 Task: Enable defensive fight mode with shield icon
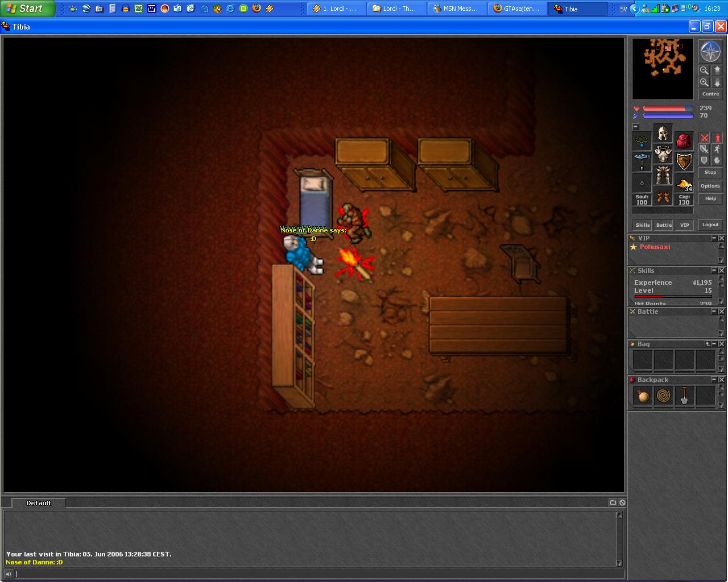coord(704,160)
